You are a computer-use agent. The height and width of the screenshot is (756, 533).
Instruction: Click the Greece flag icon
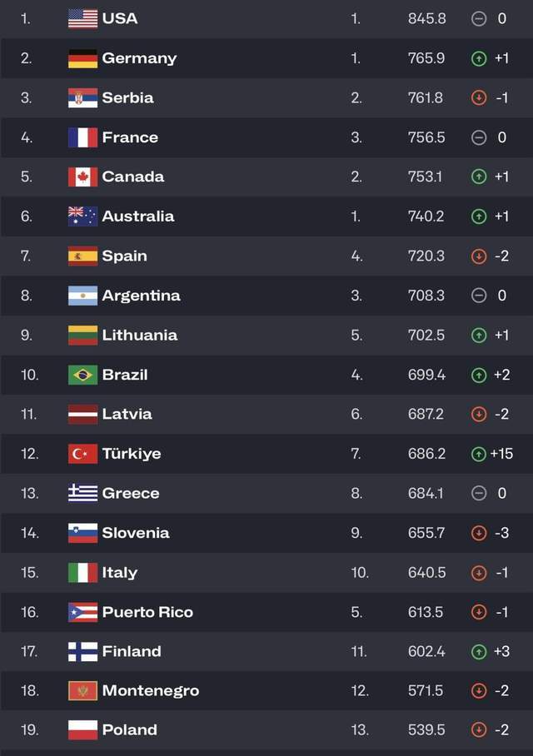click(82, 493)
